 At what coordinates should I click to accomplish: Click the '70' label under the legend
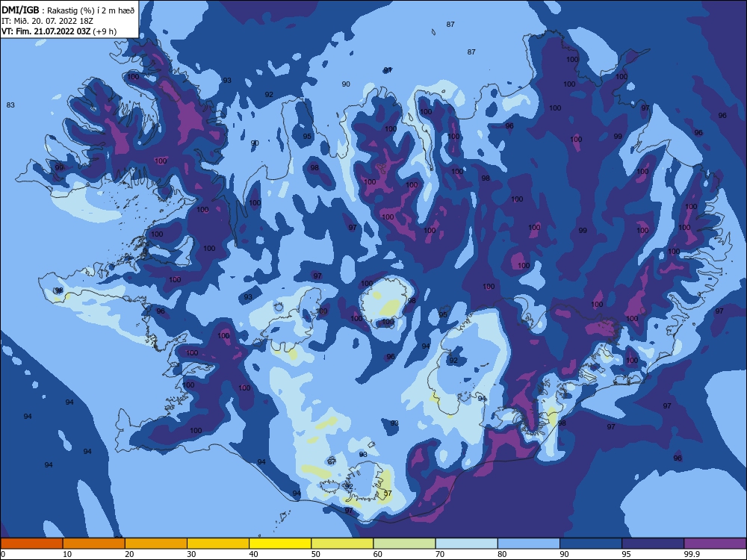tap(440, 554)
